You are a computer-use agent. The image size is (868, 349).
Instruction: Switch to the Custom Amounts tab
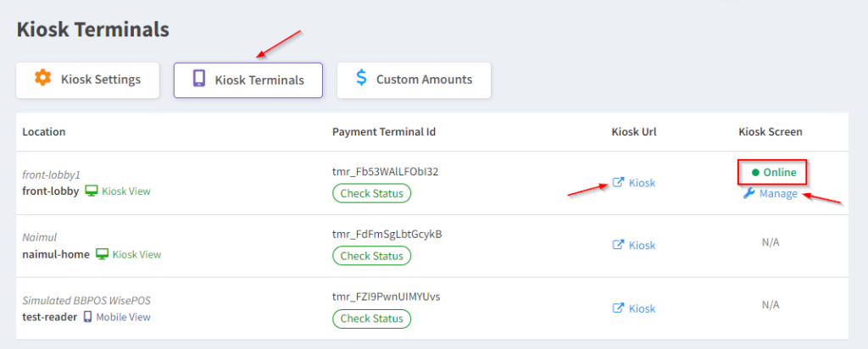[414, 80]
